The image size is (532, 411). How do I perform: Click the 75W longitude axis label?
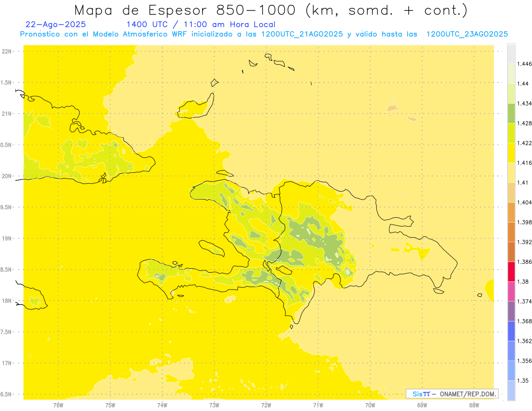tap(110, 405)
